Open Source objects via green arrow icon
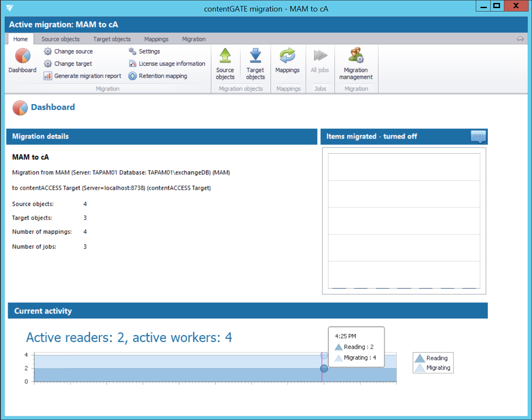Viewport: 532px width, 420px height. pyautogui.click(x=225, y=56)
